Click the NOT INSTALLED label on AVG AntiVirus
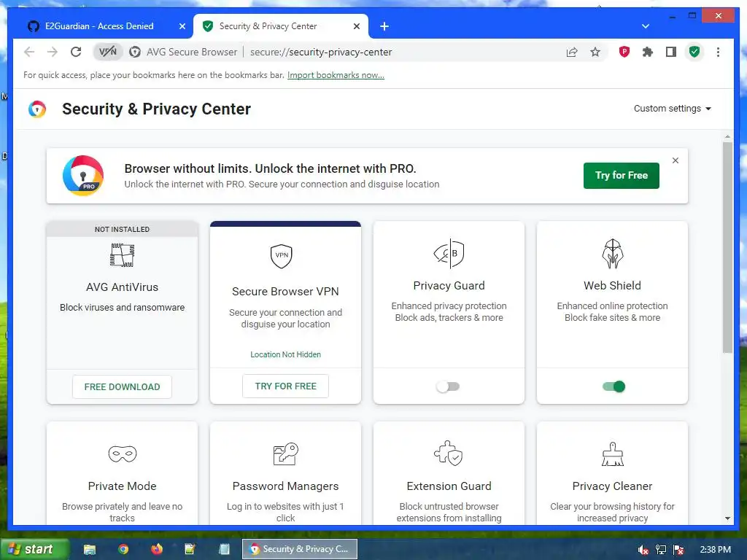 [x=122, y=230]
